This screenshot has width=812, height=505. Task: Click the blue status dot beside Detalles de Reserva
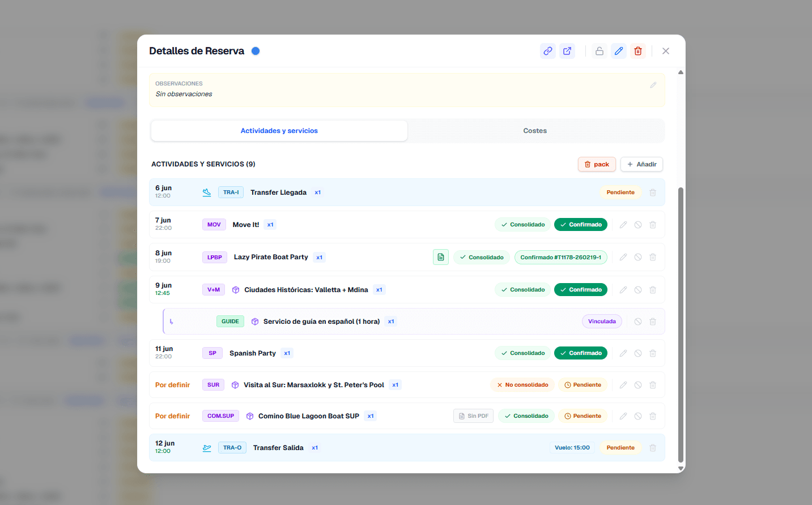coord(255,50)
